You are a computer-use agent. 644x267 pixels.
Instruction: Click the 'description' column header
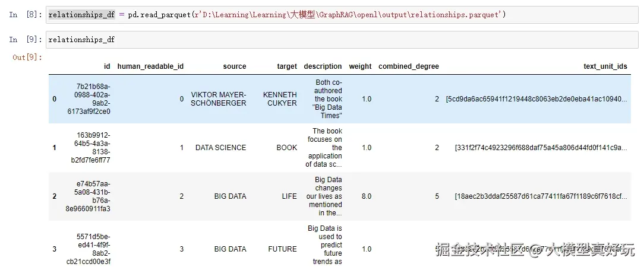tap(323, 66)
